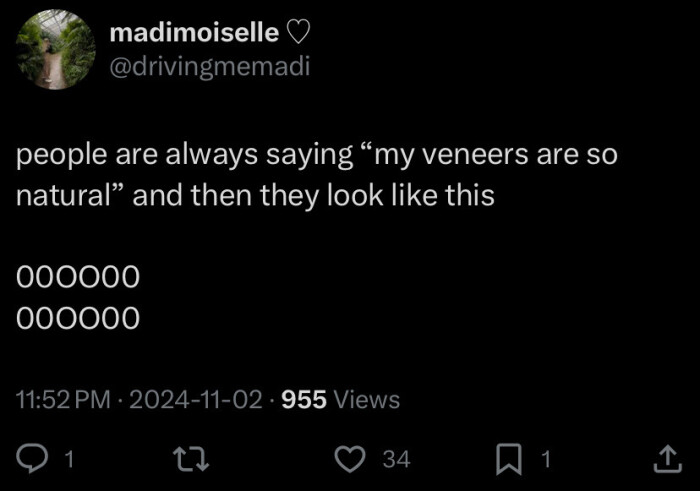The image size is (700, 491).
Task: Click the reply speech bubble icon
Action: coord(32,458)
